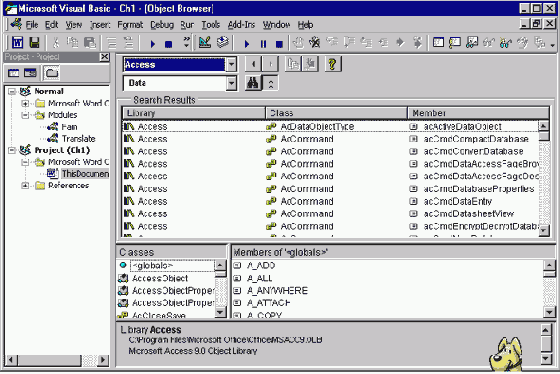Select the AccessObject class
This screenshot has height=374, width=560.
pos(160,278)
